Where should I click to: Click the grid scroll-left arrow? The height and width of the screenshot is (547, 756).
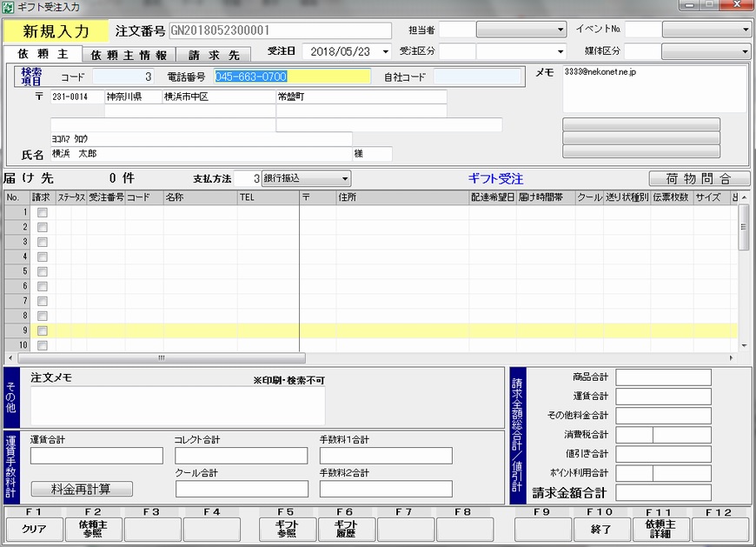click(x=10, y=358)
